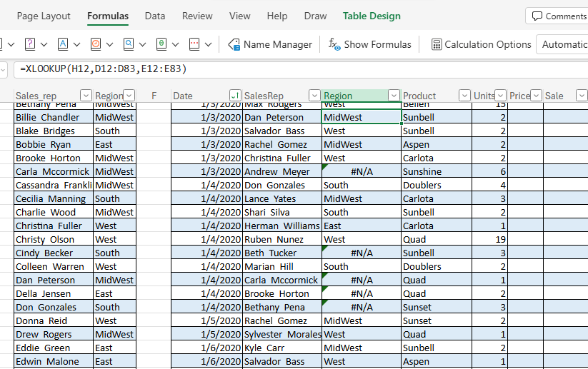Open the Units column filter dropdown

tap(500, 96)
